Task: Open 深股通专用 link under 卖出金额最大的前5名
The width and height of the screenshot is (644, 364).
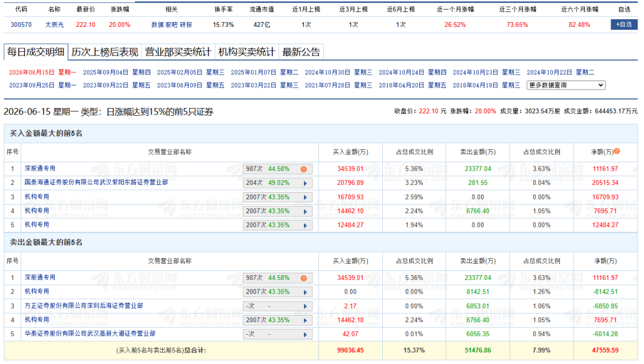Action: [x=40, y=277]
